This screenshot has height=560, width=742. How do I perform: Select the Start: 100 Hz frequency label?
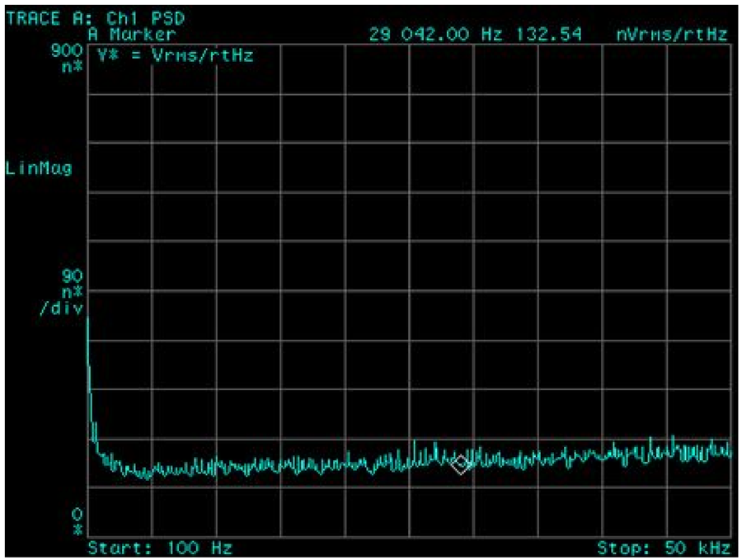160,548
